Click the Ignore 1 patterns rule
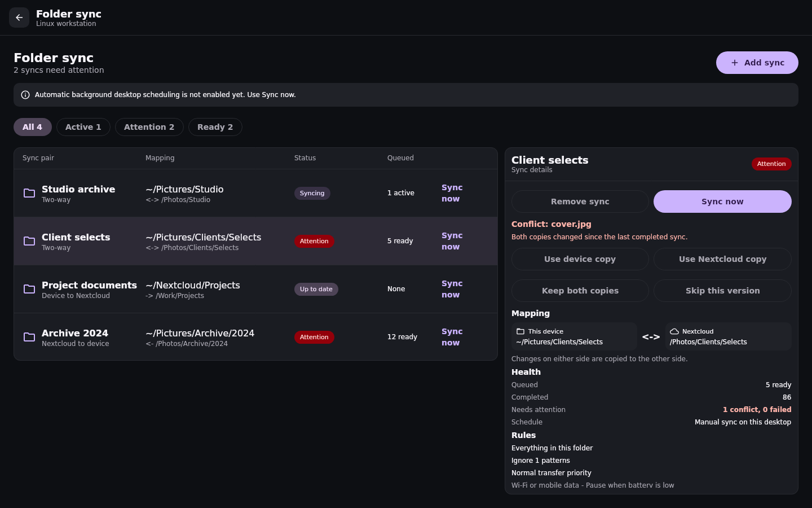Viewport: 812px width, 508px height. [541, 461]
